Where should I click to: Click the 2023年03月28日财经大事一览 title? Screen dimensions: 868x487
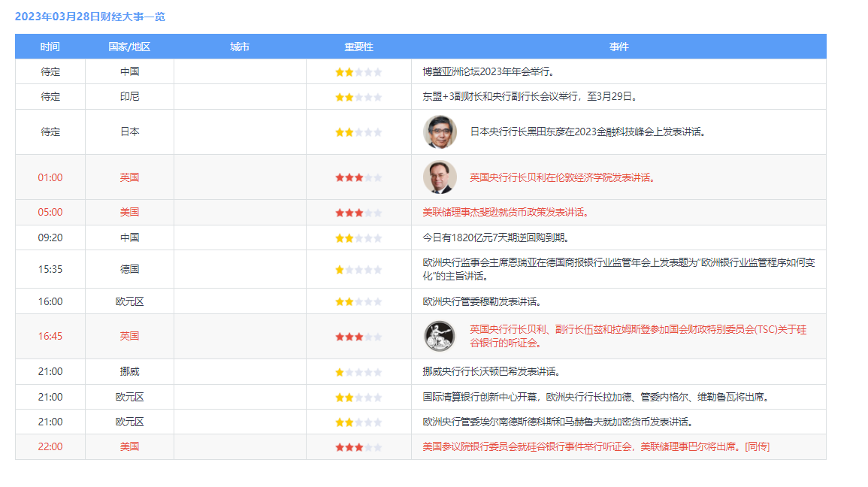tap(89, 17)
